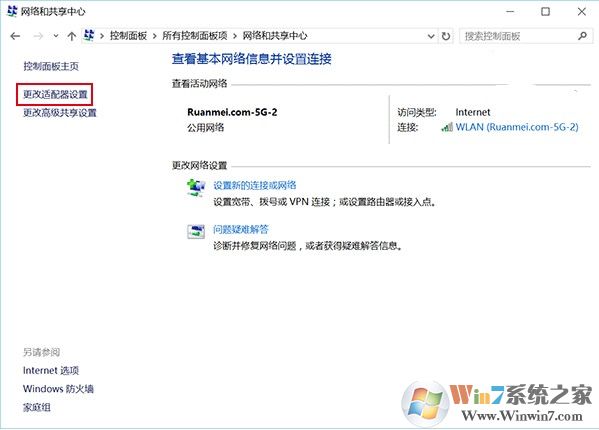
Task: Click the 公用网络 network type text
Action: pyautogui.click(x=206, y=128)
